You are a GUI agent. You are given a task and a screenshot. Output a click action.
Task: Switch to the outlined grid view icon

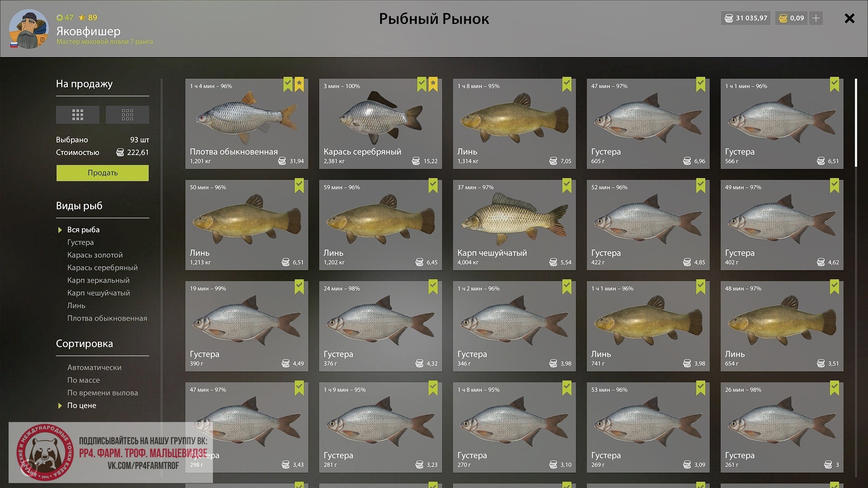pos(127,115)
